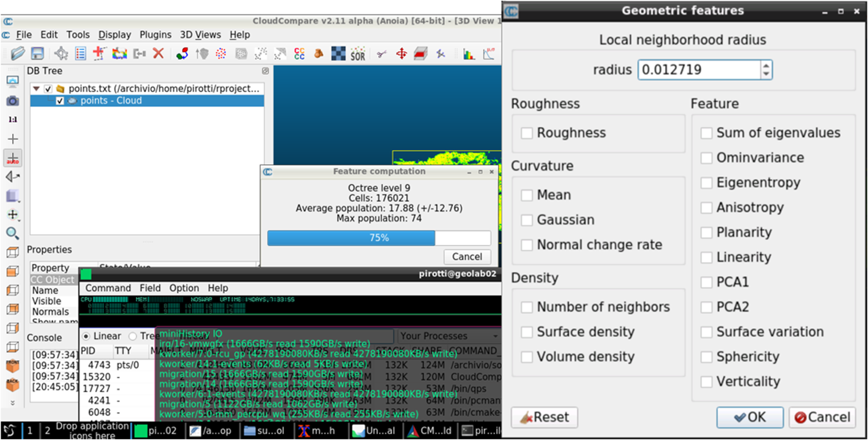The width and height of the screenshot is (868, 440).
Task: Enable the Volume density checkbox
Action: 527,357
